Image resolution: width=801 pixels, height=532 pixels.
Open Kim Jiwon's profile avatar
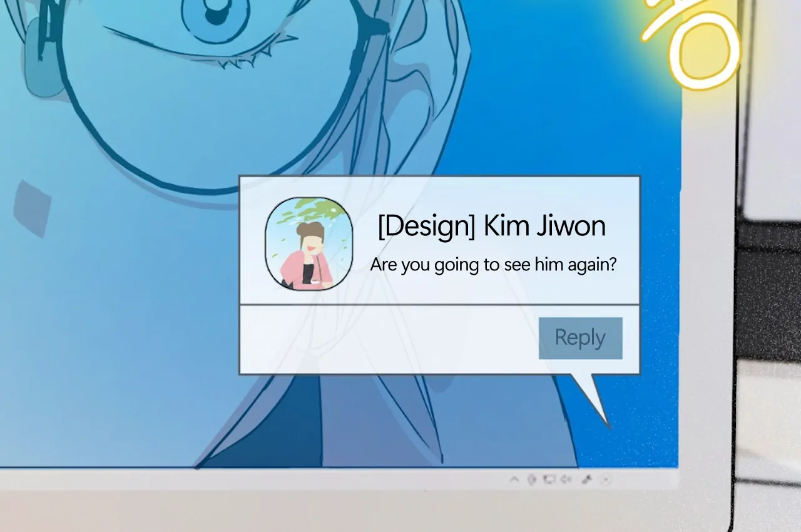coord(309,244)
